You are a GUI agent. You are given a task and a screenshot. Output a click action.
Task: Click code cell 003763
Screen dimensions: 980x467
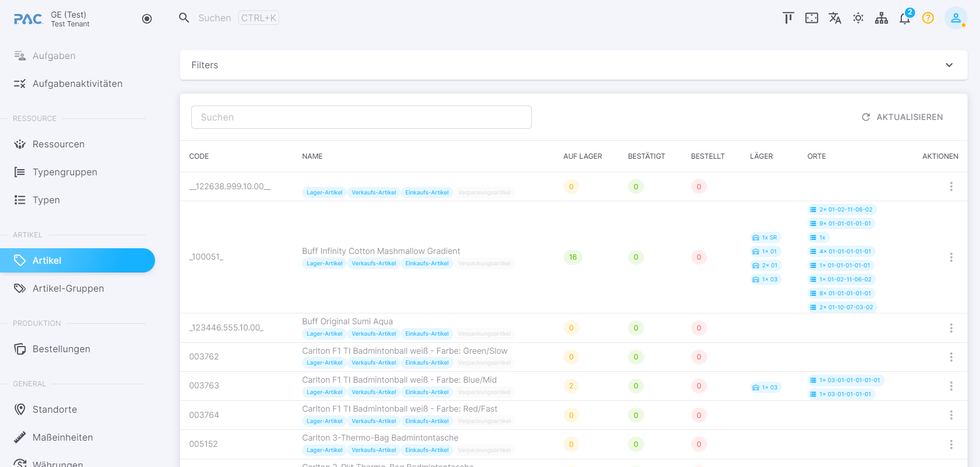[x=204, y=386]
